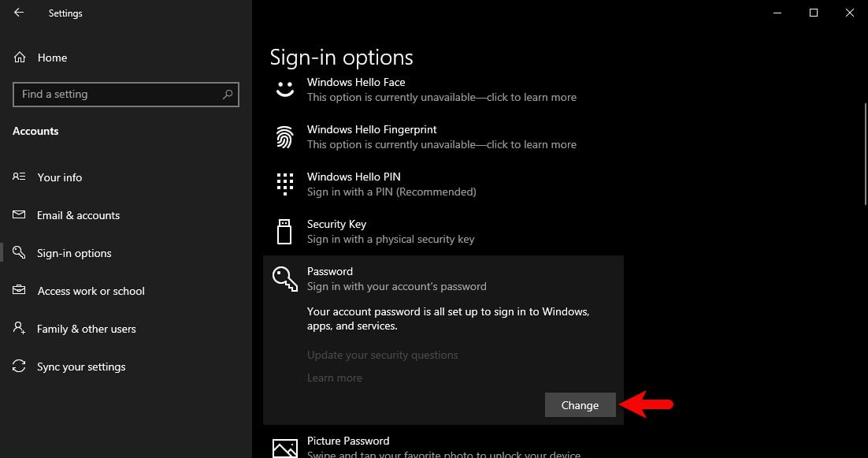Select the Access work or school briefcase icon
The image size is (868, 458).
[19, 290]
